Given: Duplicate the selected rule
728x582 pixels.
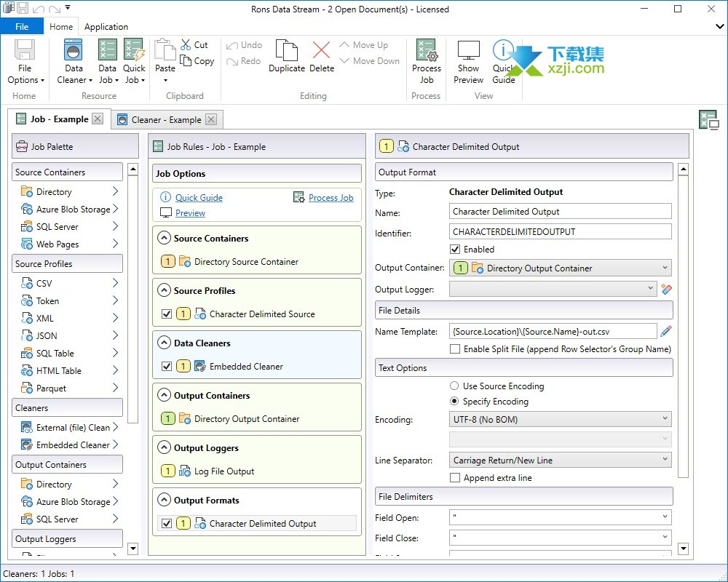Looking at the screenshot, I should (x=287, y=57).
